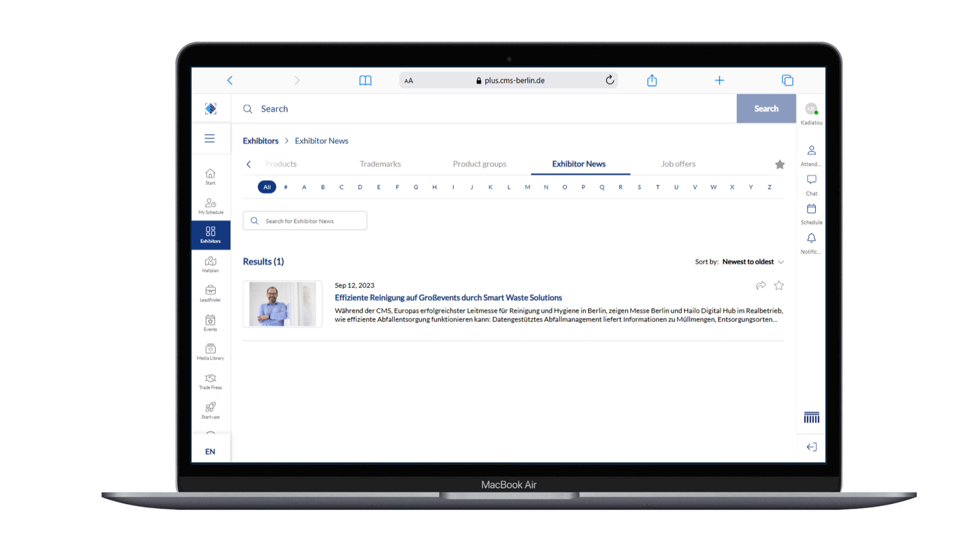Switch to the Job offers tab
The height and width of the screenshot is (551, 980).
678,164
